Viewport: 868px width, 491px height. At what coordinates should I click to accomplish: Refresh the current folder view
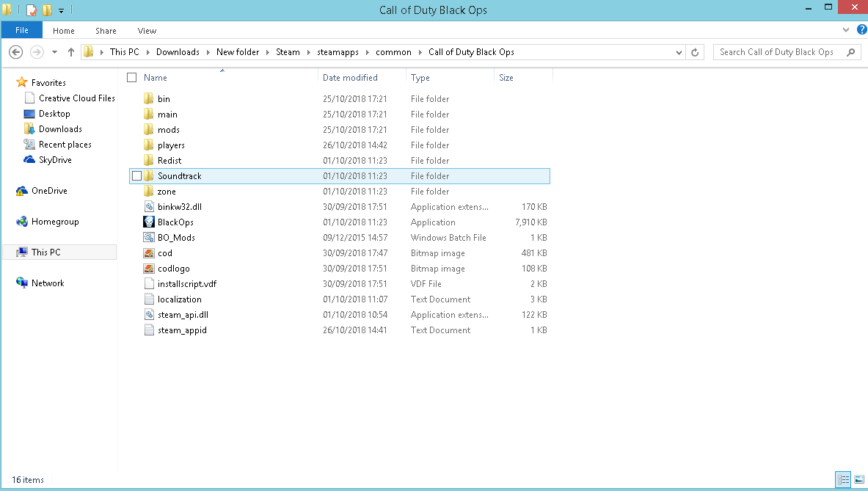(696, 52)
